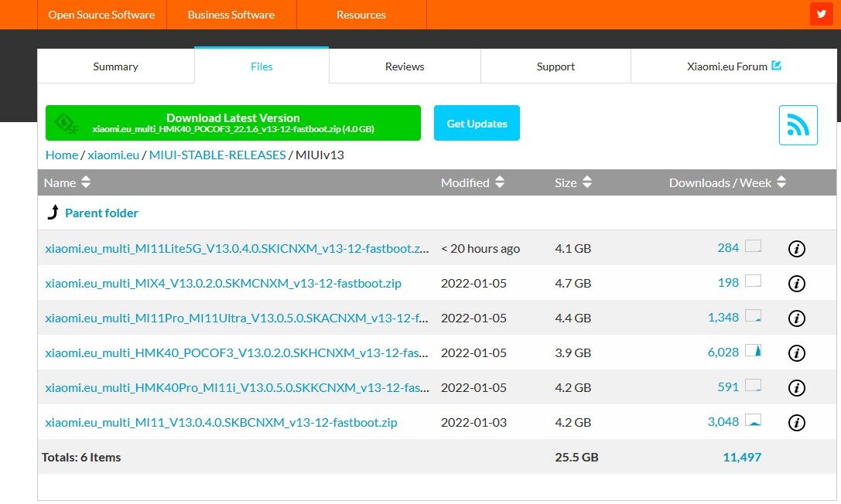Open info icon for HMK40_POCOF3 file

[x=796, y=353]
